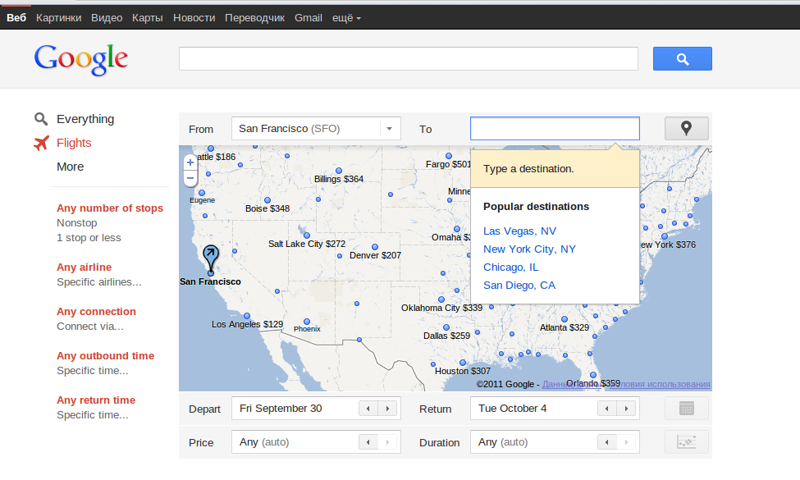
Task: Click the Everything link text in sidebar
Action: pyautogui.click(x=85, y=119)
